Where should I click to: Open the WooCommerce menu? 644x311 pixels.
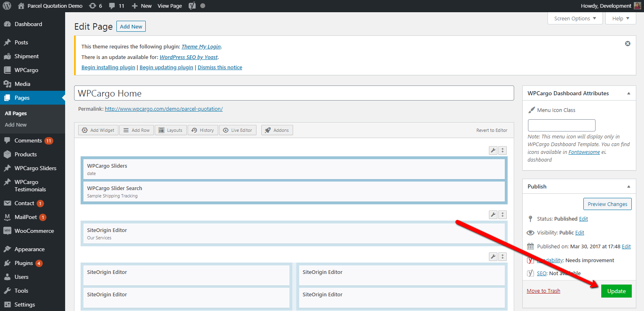33,231
